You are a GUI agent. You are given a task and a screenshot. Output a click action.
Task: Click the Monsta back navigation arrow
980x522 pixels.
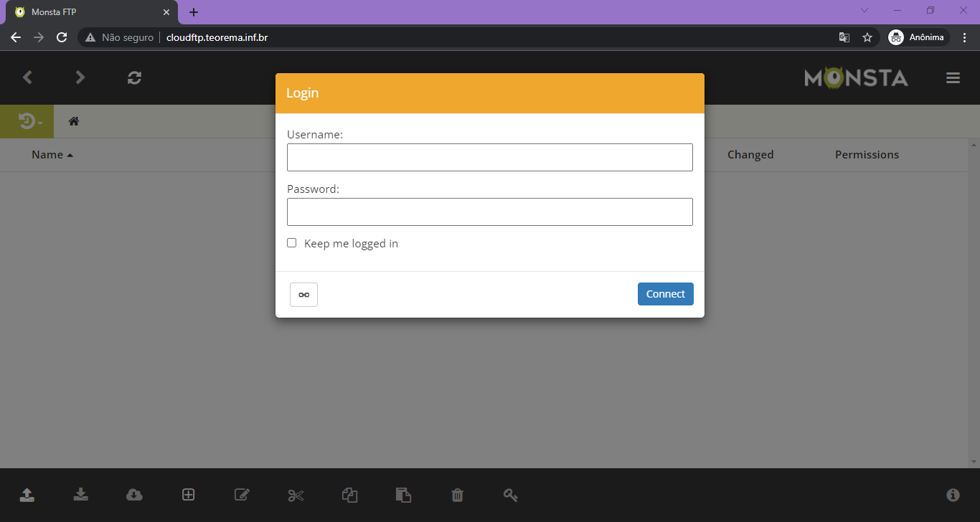(27, 77)
